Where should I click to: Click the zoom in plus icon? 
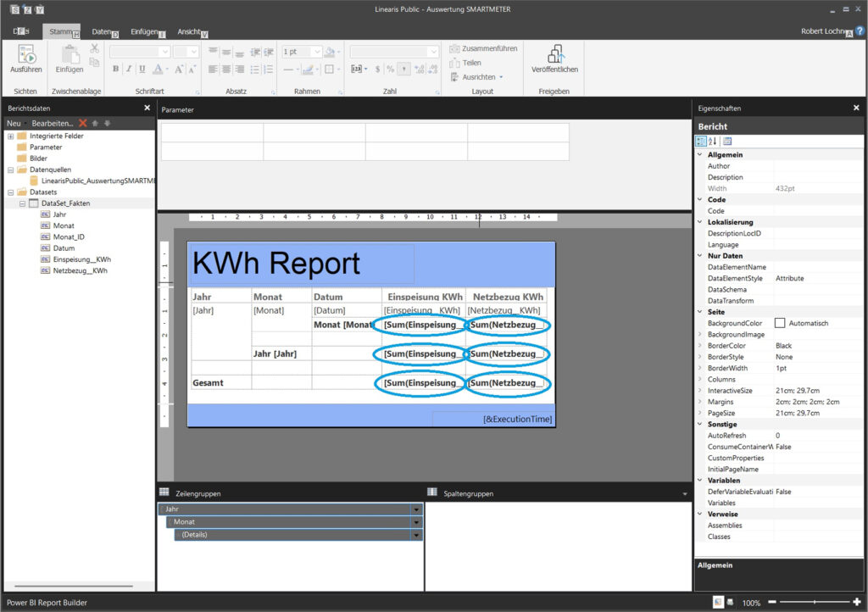[x=857, y=602]
